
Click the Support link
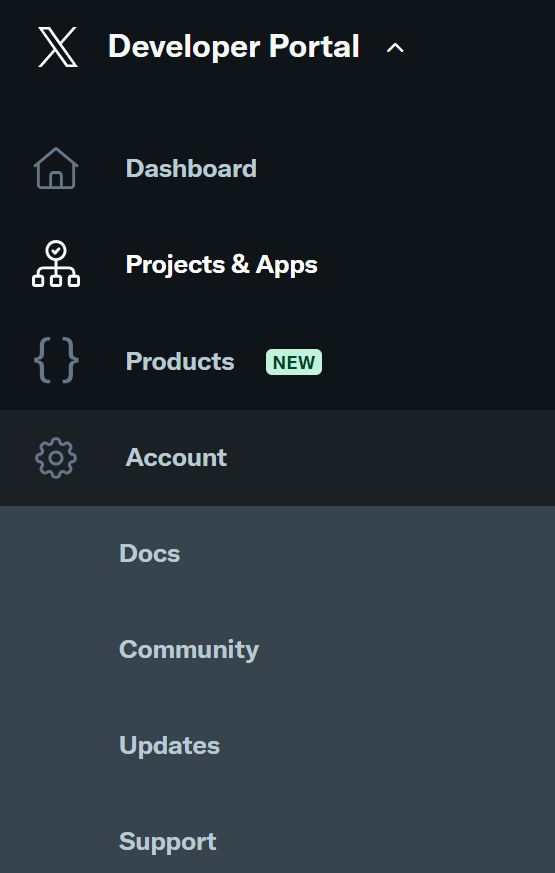click(168, 842)
